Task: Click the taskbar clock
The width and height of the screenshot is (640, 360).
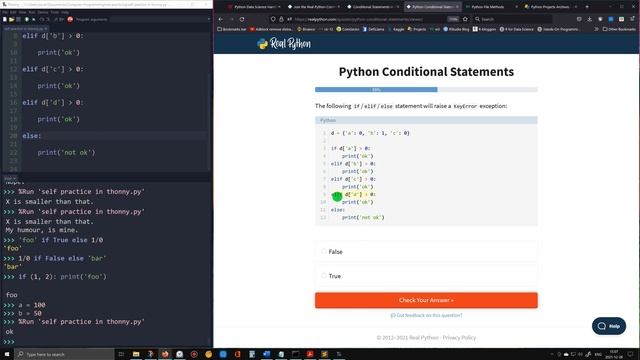Action: [614, 354]
